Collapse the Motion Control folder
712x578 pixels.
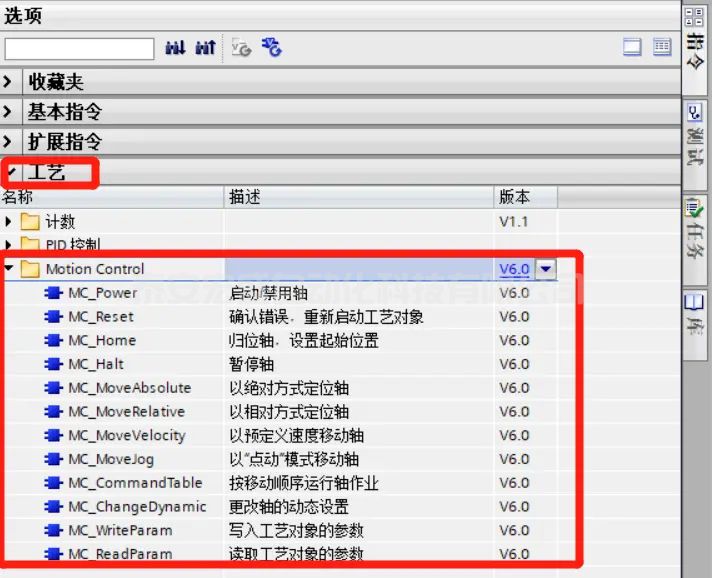[x=9, y=269]
